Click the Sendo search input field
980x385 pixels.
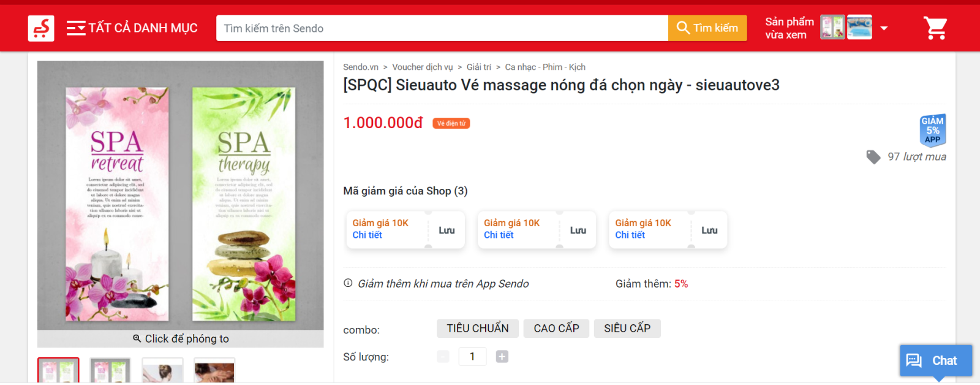coord(441,28)
